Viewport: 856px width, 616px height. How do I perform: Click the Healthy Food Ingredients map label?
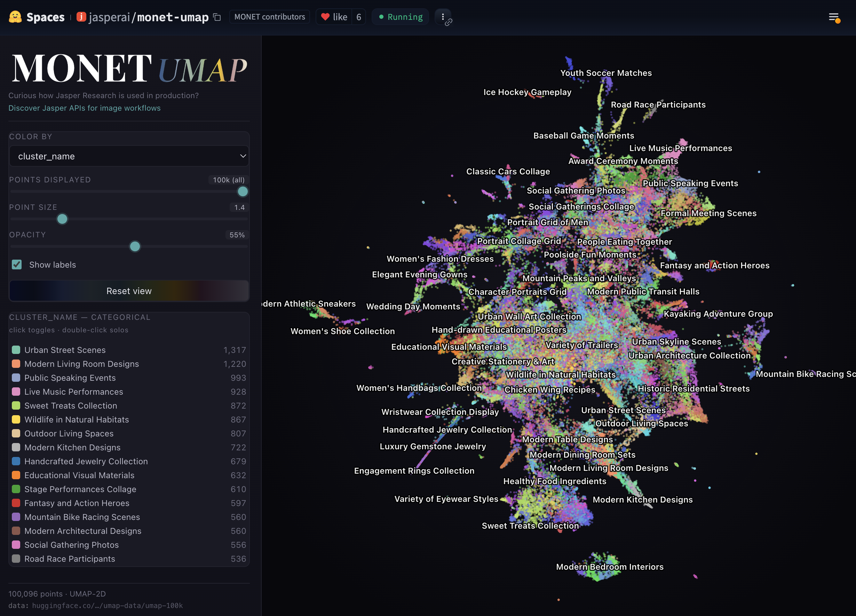tap(555, 481)
